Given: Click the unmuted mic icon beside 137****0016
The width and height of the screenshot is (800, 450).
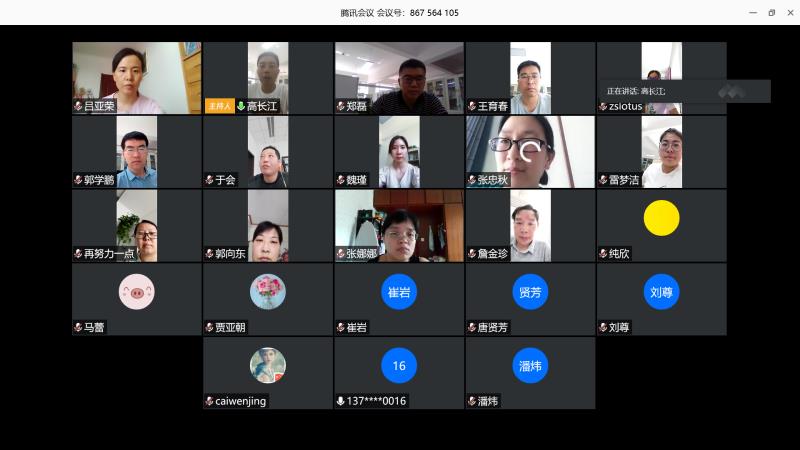Looking at the screenshot, I should [x=340, y=401].
